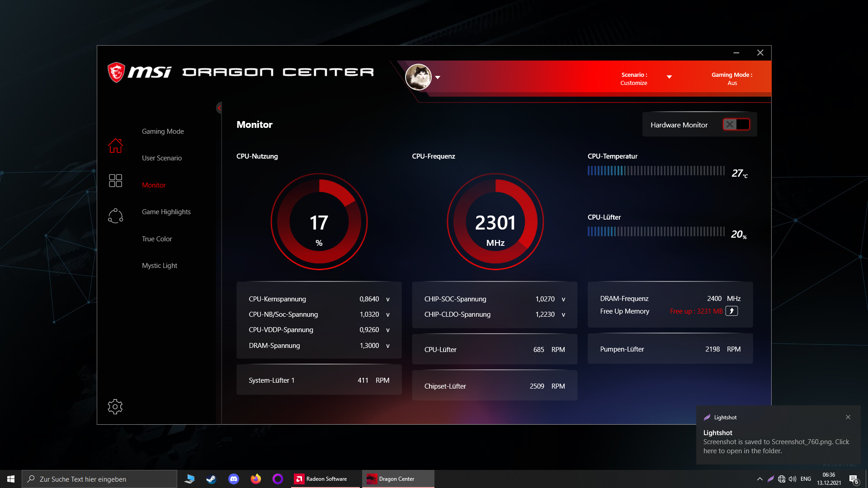Switch to Radeon Software taskbar button
Screen dimensions: 868x488
(321, 479)
